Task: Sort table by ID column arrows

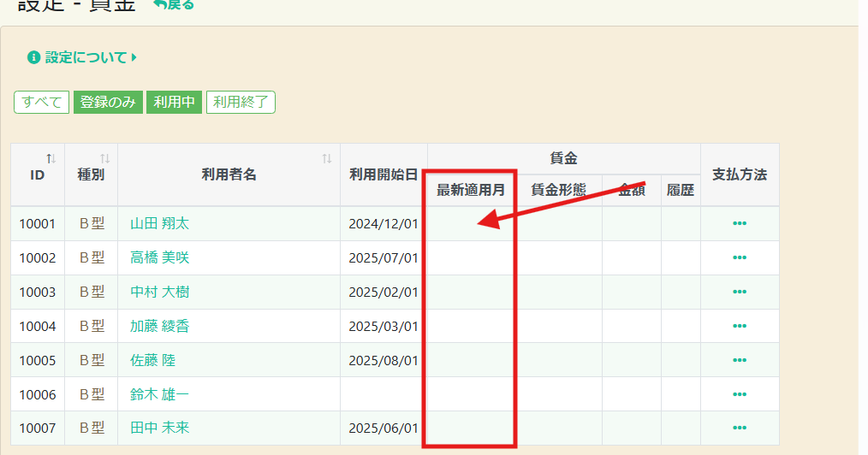Action: (51, 159)
